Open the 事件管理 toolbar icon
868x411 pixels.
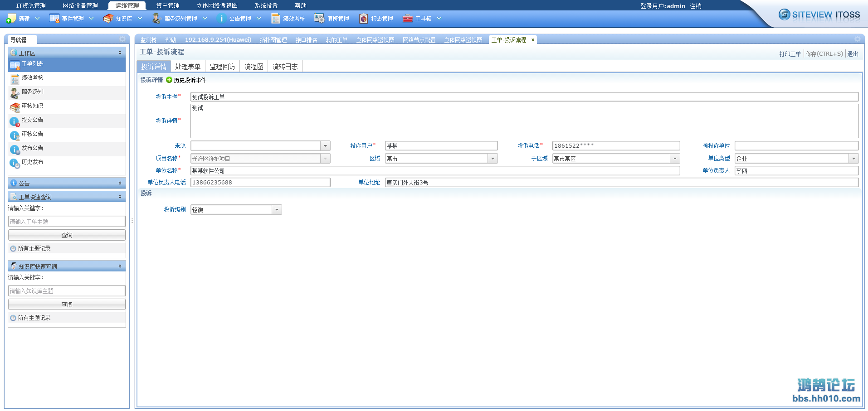[54, 19]
